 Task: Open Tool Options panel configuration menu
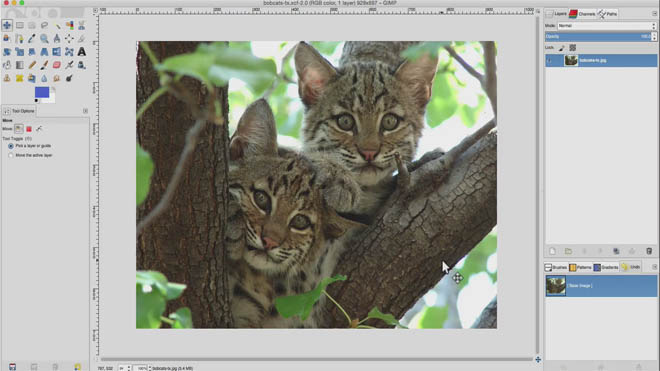(85, 111)
